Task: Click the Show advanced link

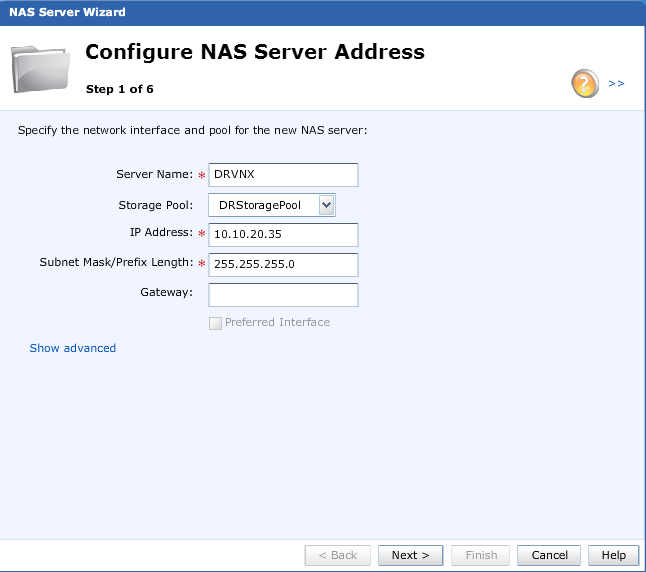Action: [x=73, y=348]
